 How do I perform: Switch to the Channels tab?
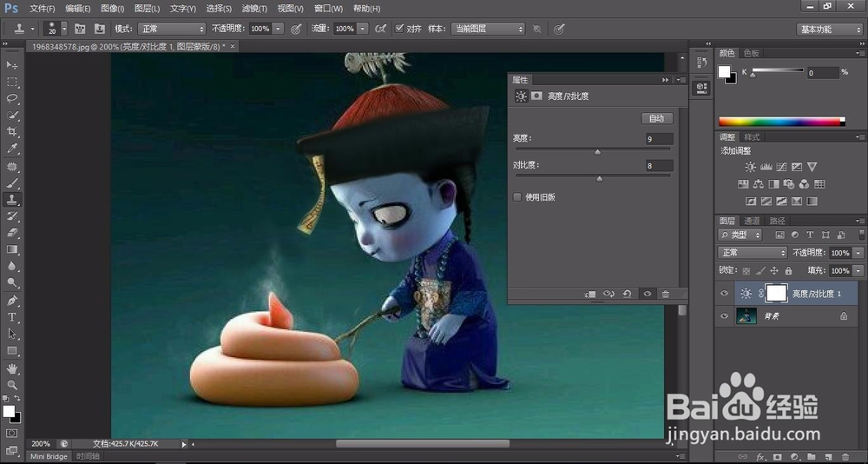click(x=752, y=221)
